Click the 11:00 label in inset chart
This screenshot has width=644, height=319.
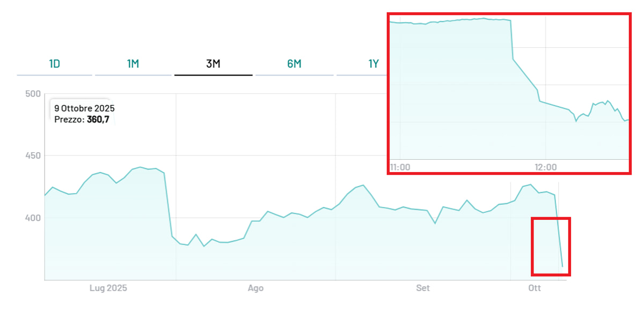[400, 167]
